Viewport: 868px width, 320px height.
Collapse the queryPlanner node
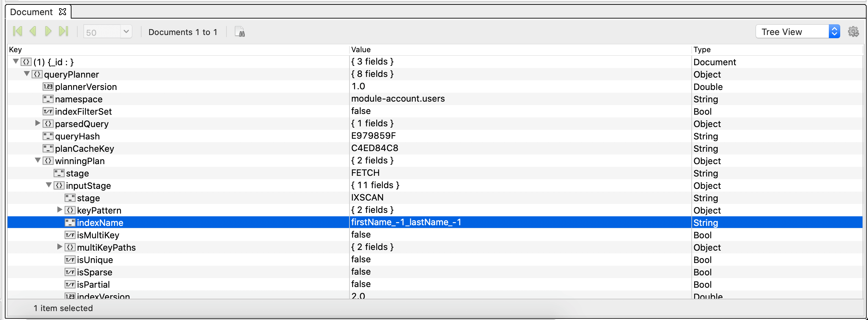[27, 74]
